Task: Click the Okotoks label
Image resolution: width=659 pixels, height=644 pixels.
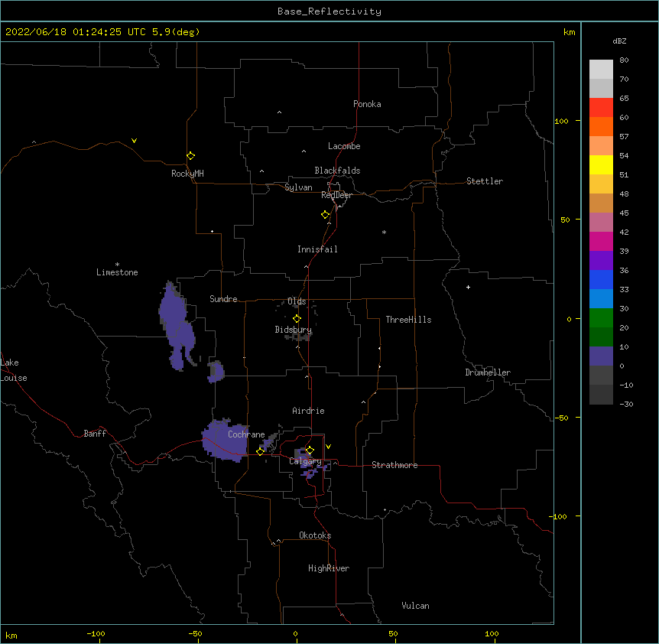Action: 315,535
